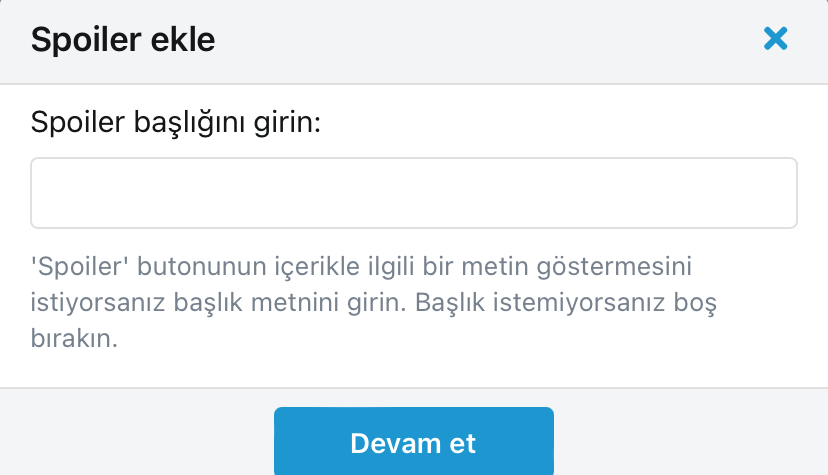Screen dimensions: 828x475
Task: Click the gray help text below the input
Action: [375, 303]
